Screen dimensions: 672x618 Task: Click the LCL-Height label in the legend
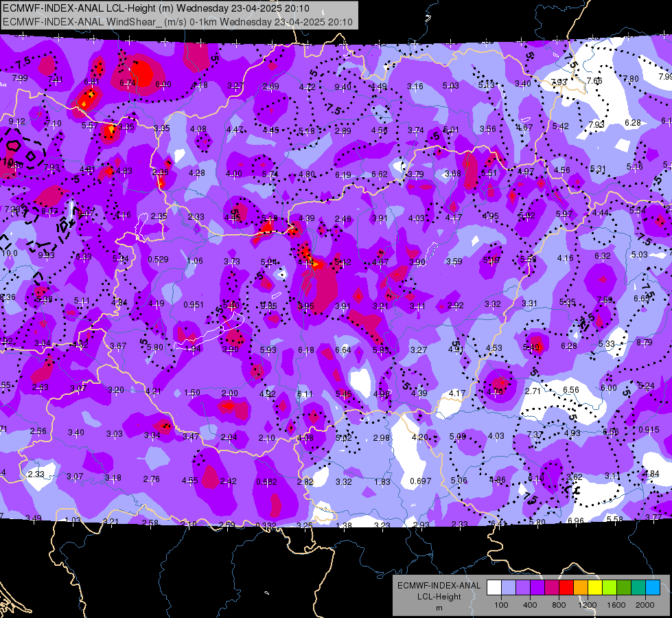tap(439, 597)
